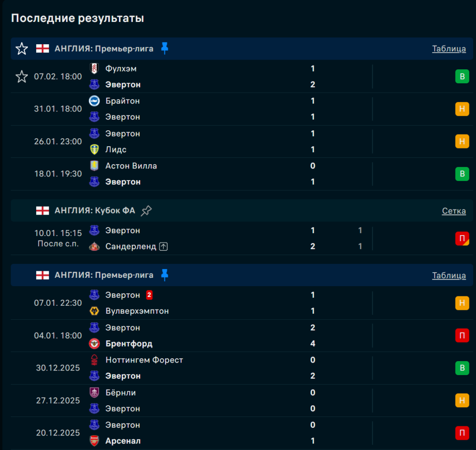Click the Сандерленд team crest

(94, 246)
